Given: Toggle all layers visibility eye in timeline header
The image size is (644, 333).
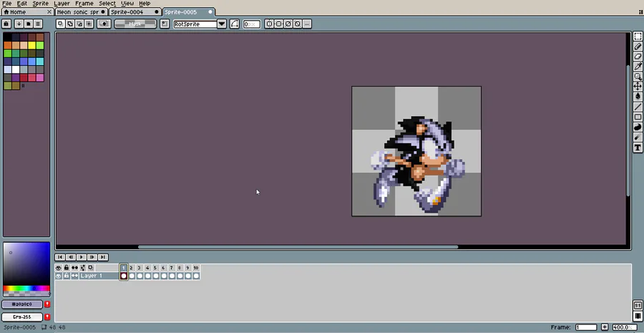Looking at the screenshot, I should (x=59, y=268).
